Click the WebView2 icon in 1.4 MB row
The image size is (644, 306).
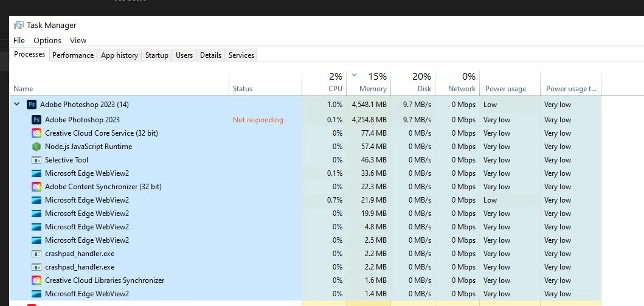(x=36, y=294)
